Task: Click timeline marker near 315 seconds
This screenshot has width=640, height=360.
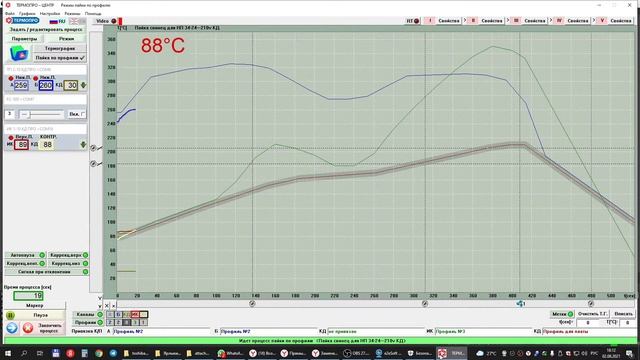Action: pos(425,304)
